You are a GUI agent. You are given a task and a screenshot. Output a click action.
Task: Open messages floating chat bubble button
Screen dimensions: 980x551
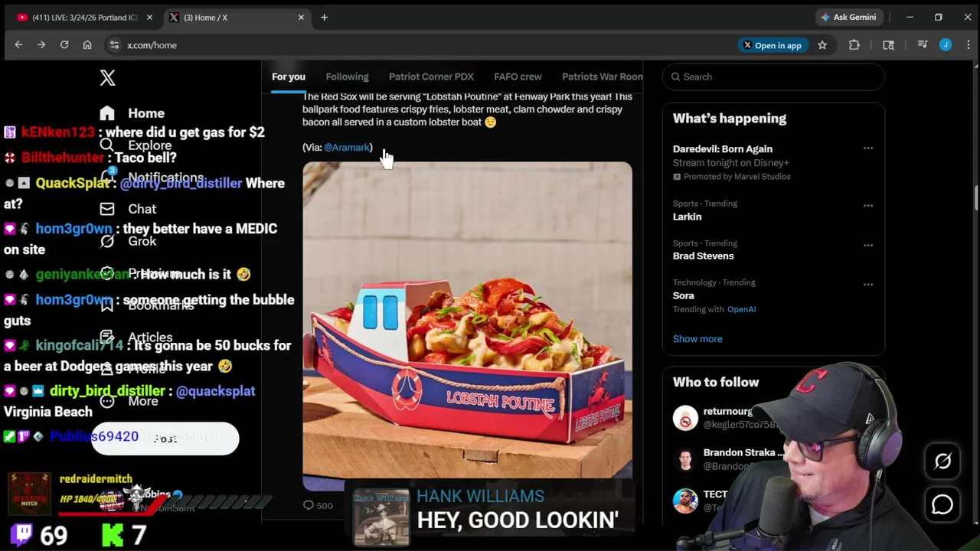pos(942,504)
